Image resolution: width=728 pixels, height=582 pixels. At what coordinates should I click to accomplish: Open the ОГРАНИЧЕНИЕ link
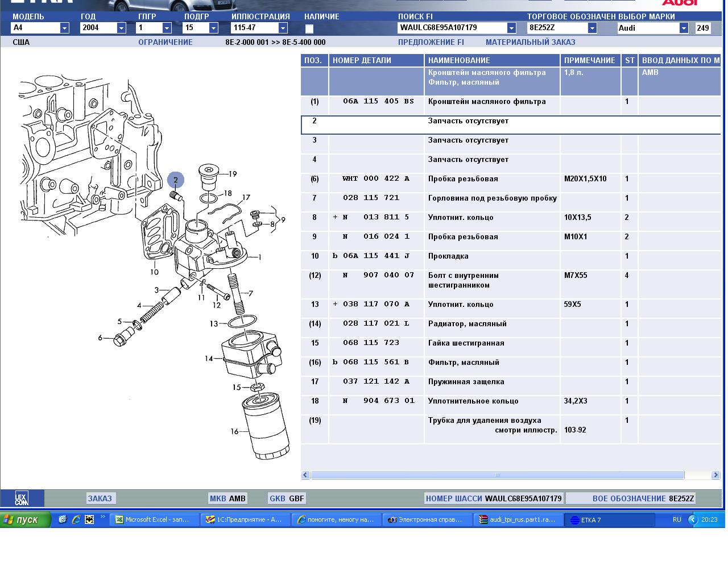(166, 42)
